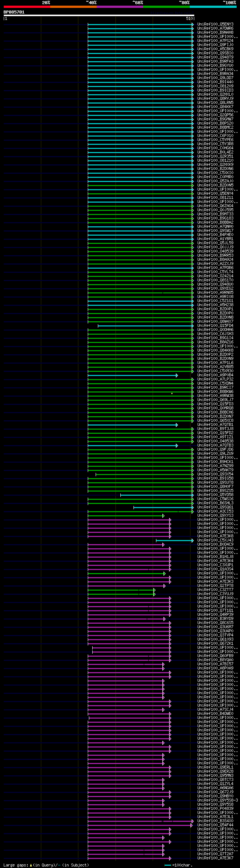Open hit UniRef100_A7DWR6
The height and width of the screenshot is (868, 240).
coord(215,29)
